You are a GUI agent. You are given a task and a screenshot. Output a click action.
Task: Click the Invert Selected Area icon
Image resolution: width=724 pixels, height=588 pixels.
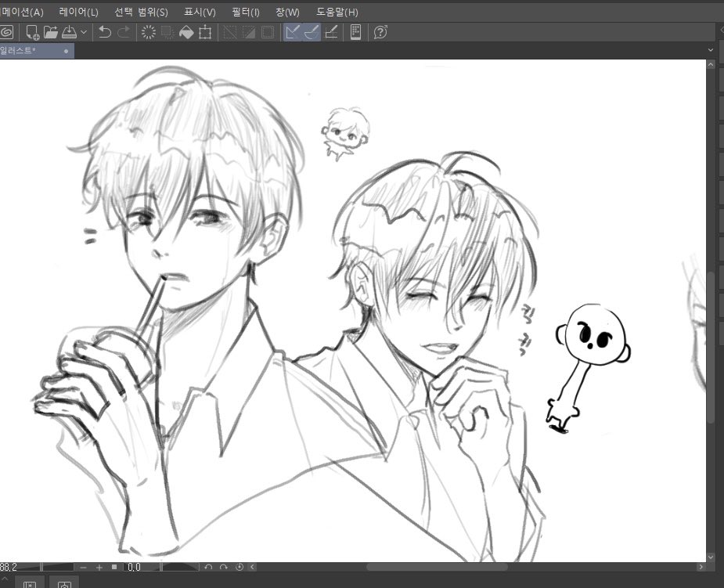tap(248, 32)
